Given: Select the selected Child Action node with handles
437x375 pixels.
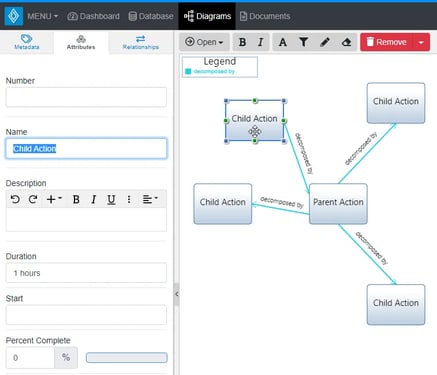Looking at the screenshot, I should click(255, 120).
